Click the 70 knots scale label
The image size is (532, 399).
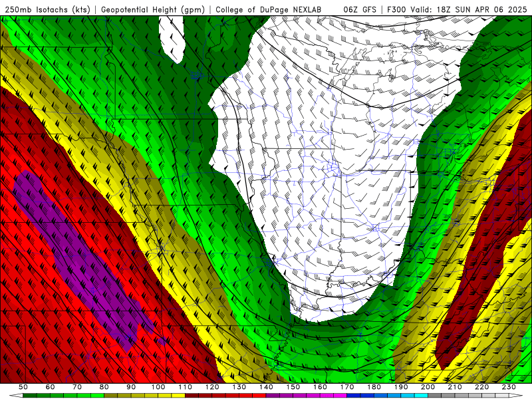click(77, 387)
